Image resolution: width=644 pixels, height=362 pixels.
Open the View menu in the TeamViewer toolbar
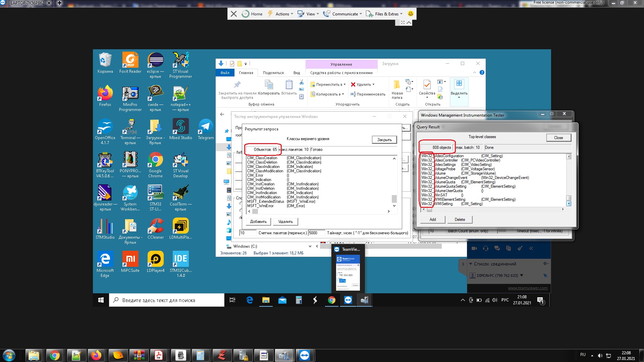[308, 14]
